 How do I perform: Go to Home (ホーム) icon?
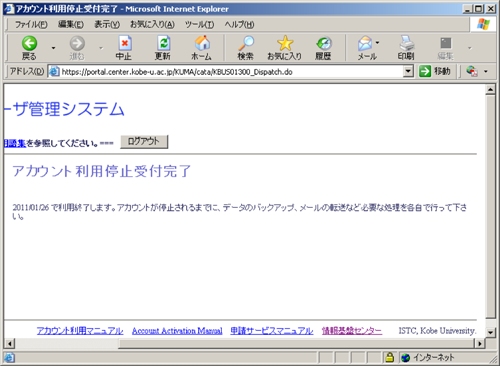(202, 44)
